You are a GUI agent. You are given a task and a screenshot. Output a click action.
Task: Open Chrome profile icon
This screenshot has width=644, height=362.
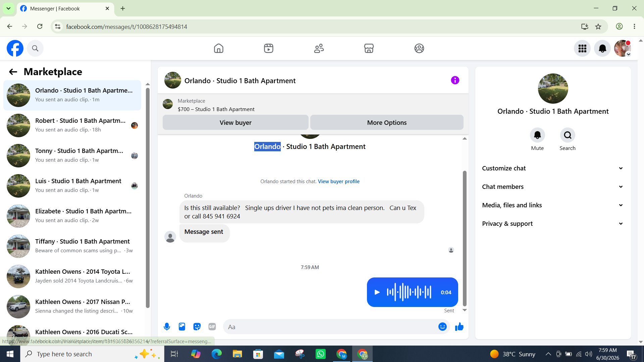coord(619,27)
